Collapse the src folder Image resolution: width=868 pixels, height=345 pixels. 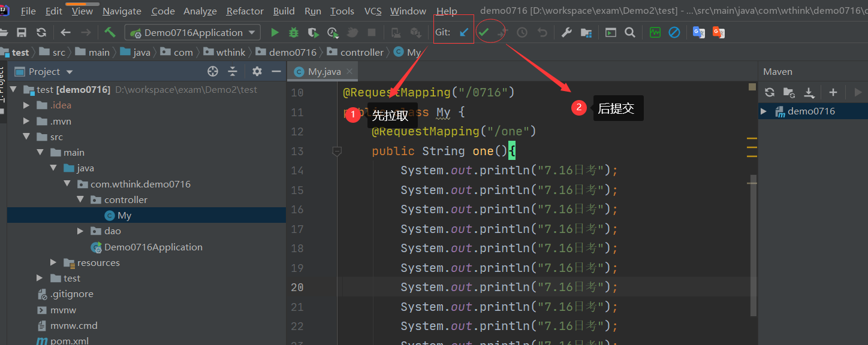(x=26, y=137)
